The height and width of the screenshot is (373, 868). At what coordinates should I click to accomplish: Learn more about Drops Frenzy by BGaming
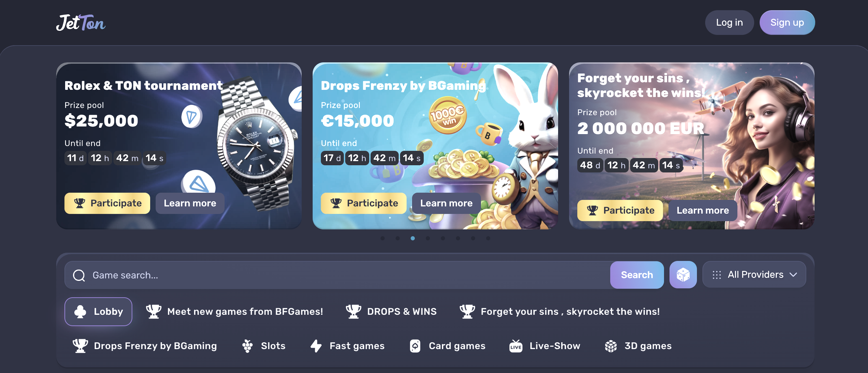click(446, 203)
